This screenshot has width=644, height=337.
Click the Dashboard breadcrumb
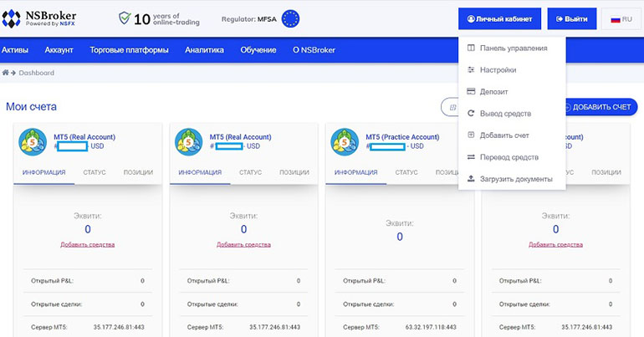[x=36, y=73]
